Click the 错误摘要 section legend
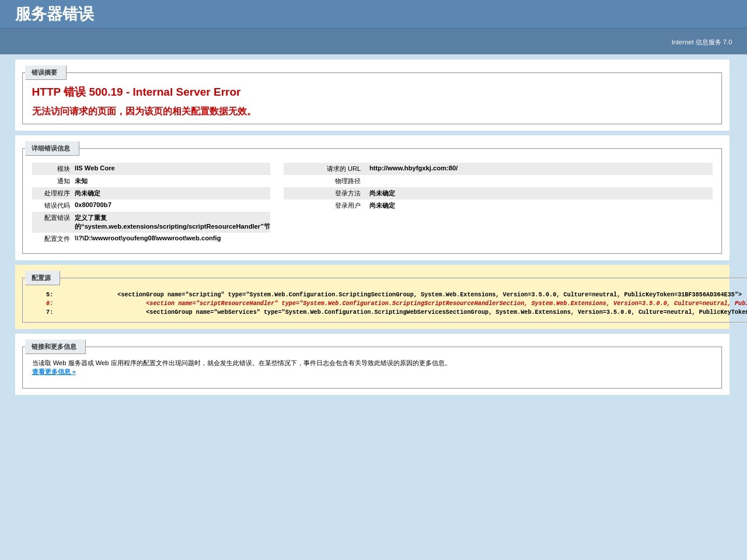This screenshot has width=747, height=560. (44, 73)
